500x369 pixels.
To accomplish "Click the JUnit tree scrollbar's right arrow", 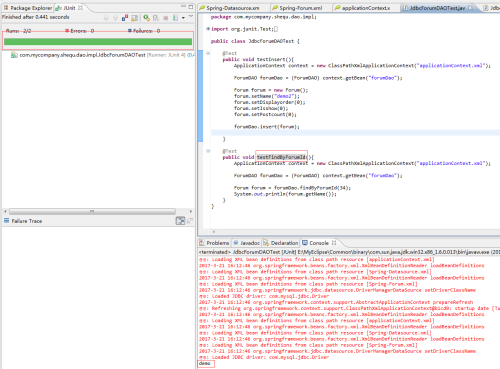I will click(x=190, y=211).
